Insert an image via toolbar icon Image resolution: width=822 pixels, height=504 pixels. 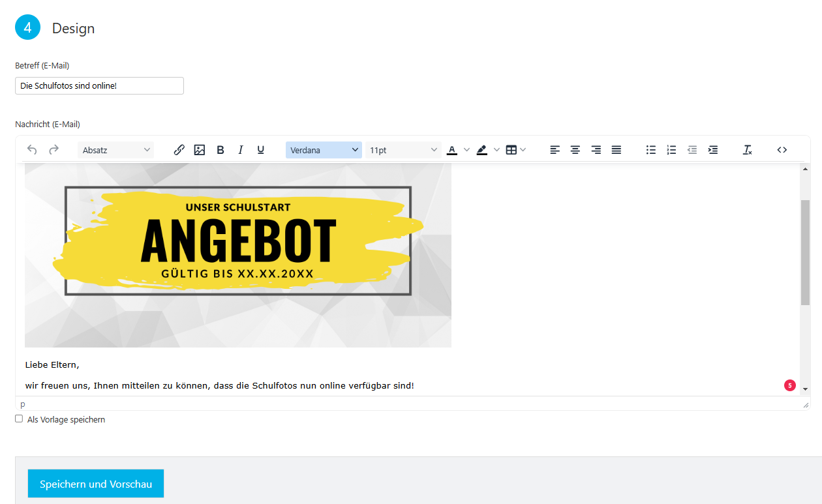pyautogui.click(x=200, y=150)
